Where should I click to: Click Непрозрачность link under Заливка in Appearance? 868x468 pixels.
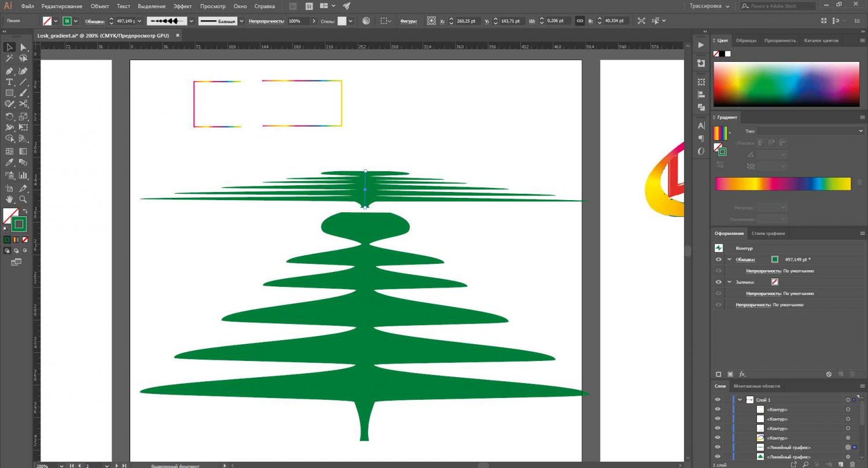pyautogui.click(x=764, y=293)
